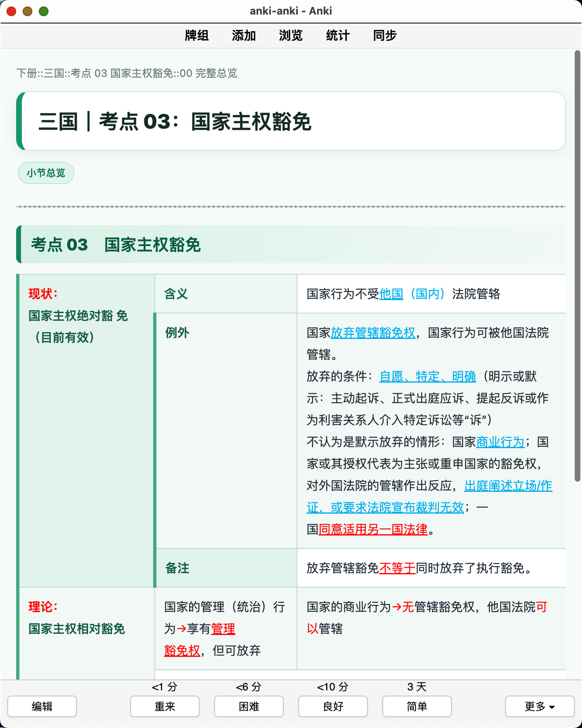Screen dimensions: 582x728
Task: Click the 备注 table cell
Action: 226,568
